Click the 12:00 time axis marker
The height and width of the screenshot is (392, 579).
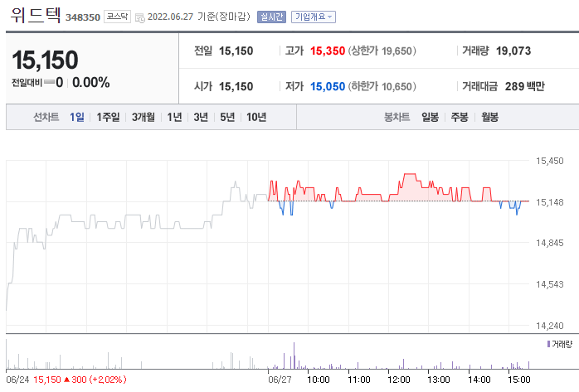click(399, 380)
